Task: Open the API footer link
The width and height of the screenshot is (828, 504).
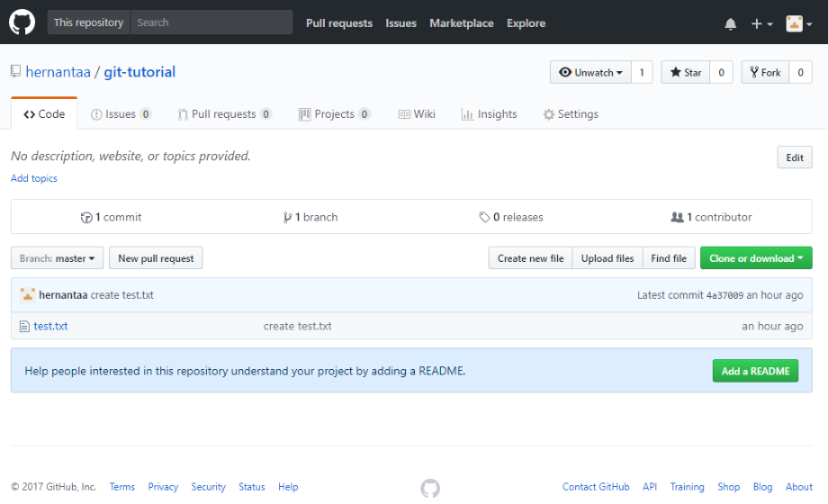Action: [x=650, y=487]
